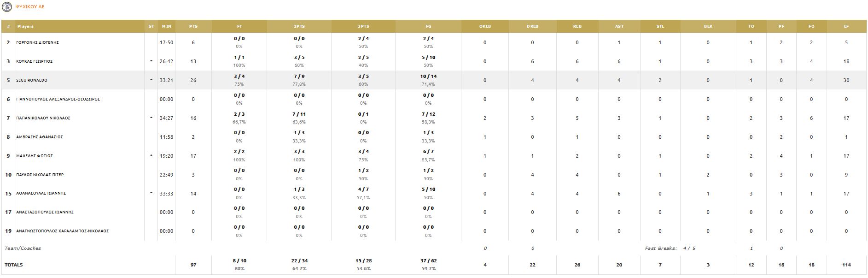Click the BLK column header
Screen dimensions: 868x278
[x=708, y=26]
